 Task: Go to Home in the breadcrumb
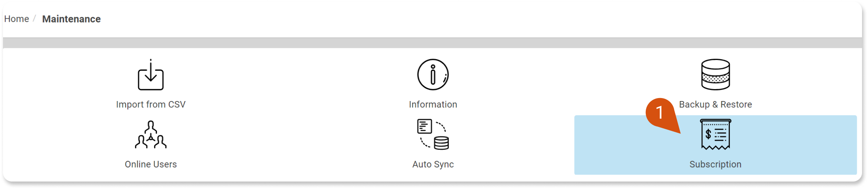[x=16, y=19]
